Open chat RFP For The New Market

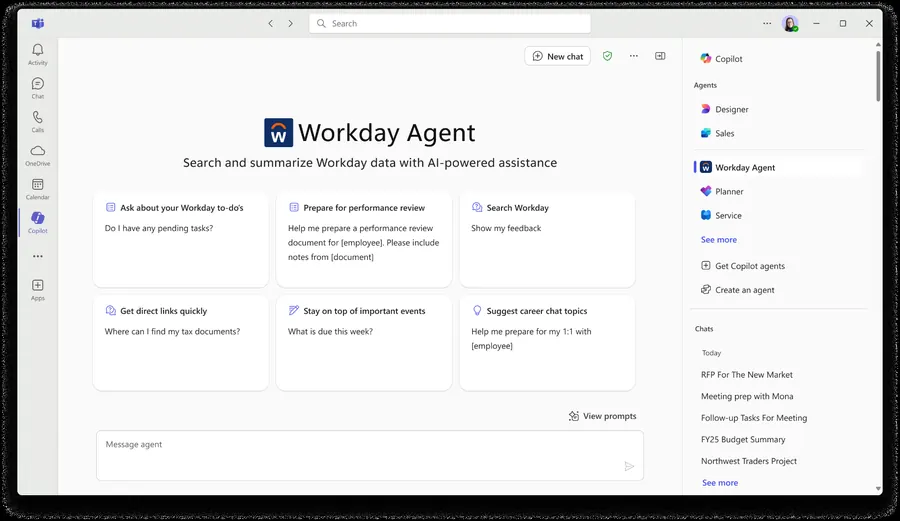tap(747, 375)
